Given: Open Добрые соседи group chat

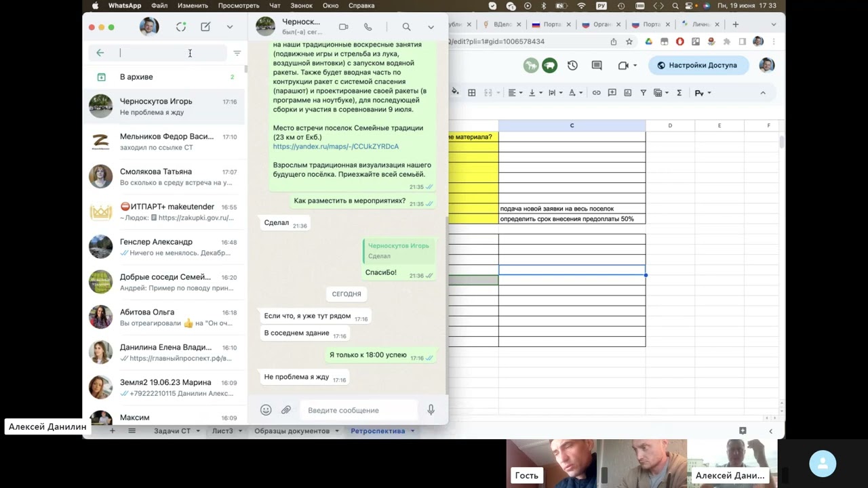Looking at the screenshot, I should [x=164, y=283].
